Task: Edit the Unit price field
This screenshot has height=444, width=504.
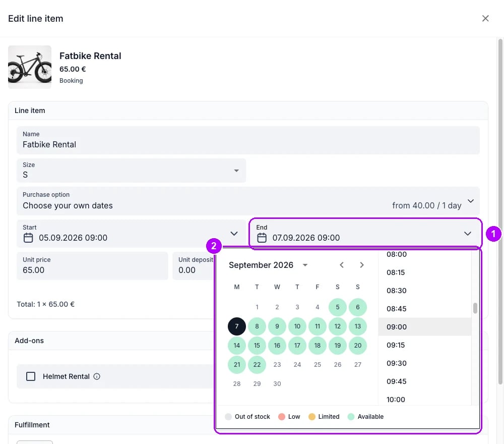Action: pyautogui.click(x=92, y=266)
